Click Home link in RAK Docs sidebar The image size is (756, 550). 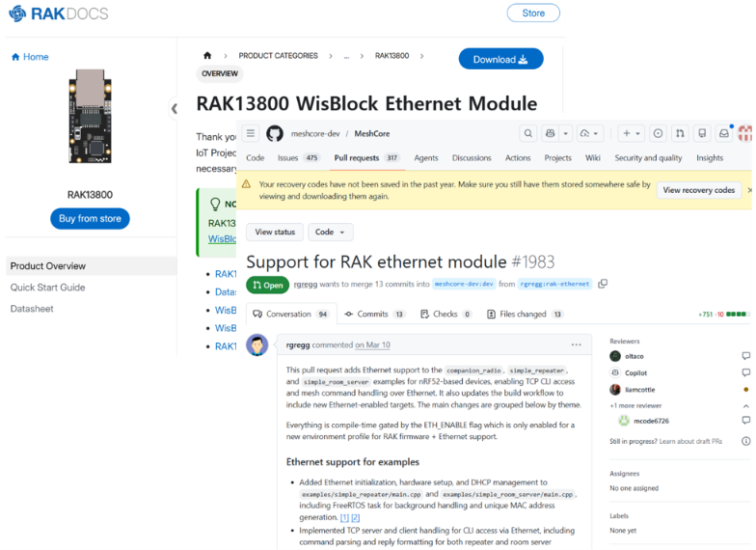pyautogui.click(x=30, y=57)
